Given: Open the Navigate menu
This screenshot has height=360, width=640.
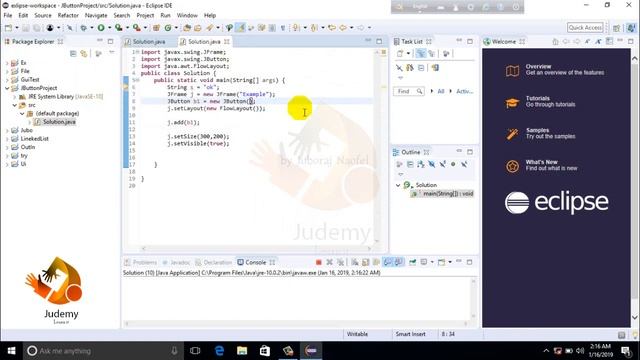Looking at the screenshot, I should pyautogui.click(x=96, y=16).
